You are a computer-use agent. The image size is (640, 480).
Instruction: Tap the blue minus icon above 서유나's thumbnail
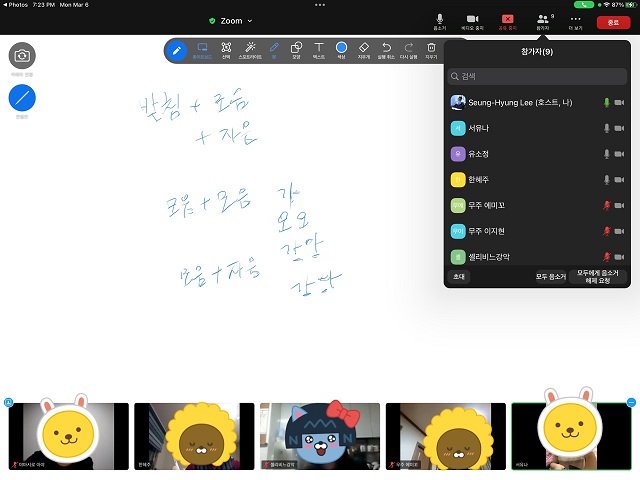tap(631, 402)
